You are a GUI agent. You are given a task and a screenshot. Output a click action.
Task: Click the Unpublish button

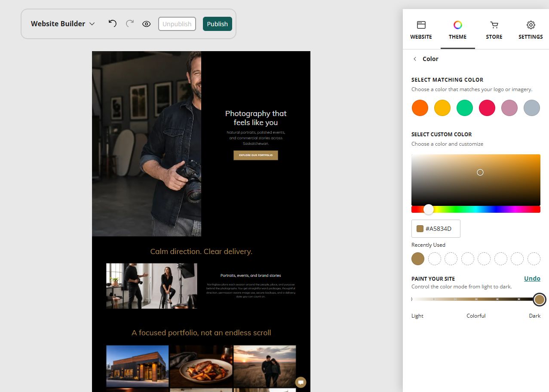pyautogui.click(x=177, y=24)
